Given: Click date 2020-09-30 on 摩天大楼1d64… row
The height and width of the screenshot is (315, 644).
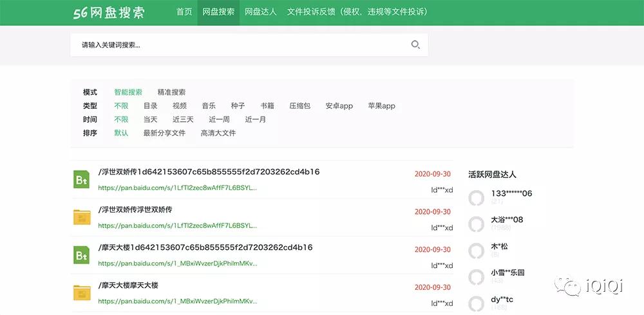Looking at the screenshot, I should coord(433,249).
